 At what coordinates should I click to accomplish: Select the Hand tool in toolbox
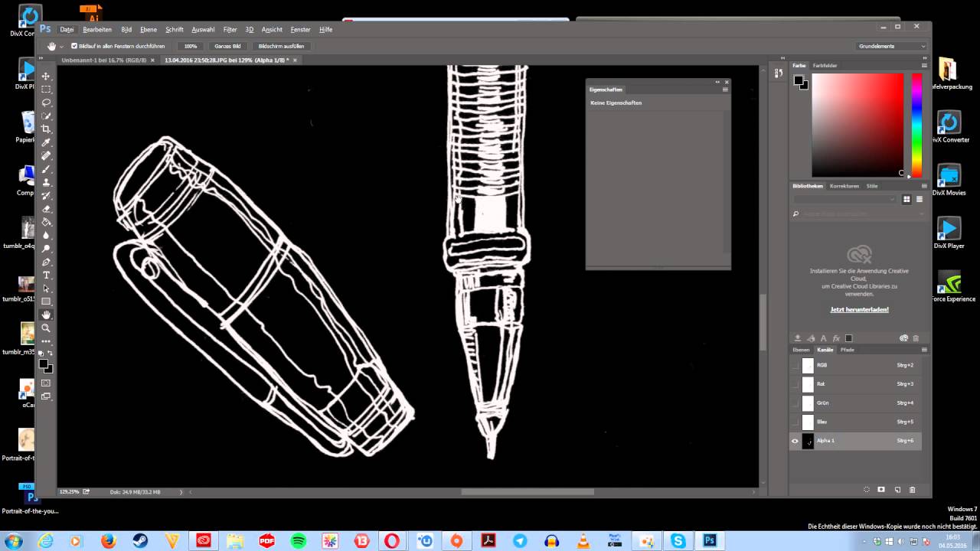pos(46,315)
